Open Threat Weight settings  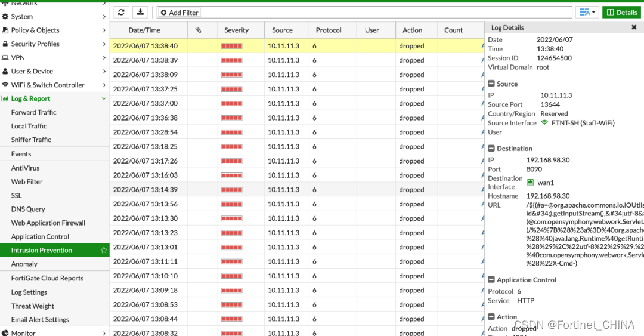[x=32, y=306]
